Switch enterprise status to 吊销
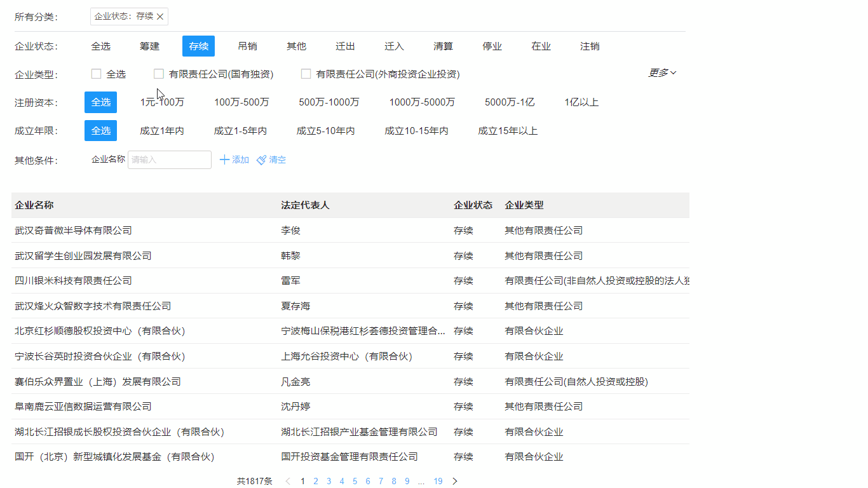This screenshot has height=488, width=868. pyautogui.click(x=247, y=46)
